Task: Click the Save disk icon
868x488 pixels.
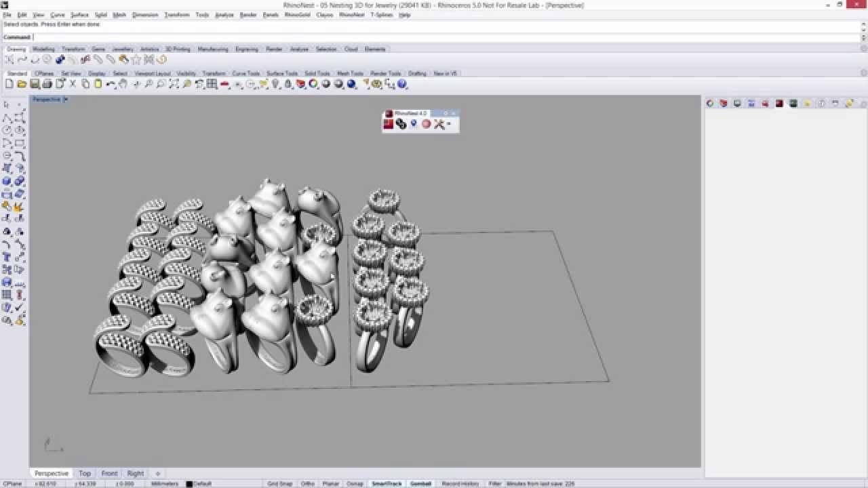Action: coord(35,84)
